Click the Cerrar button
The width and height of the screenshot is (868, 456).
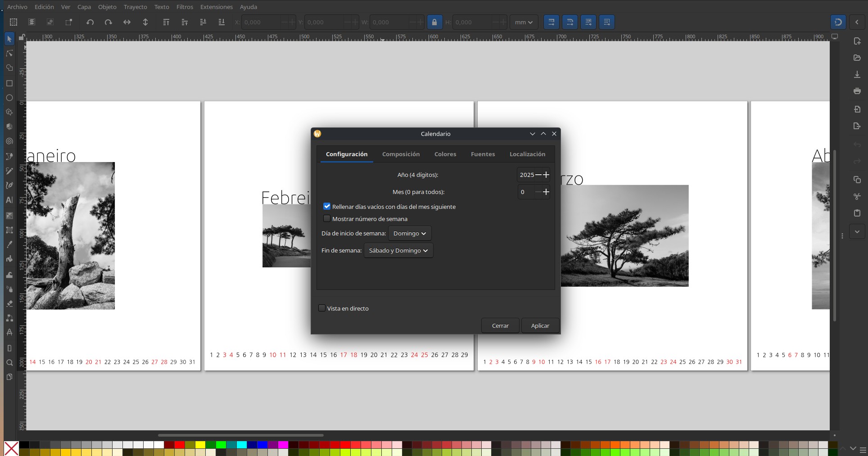(x=500, y=325)
